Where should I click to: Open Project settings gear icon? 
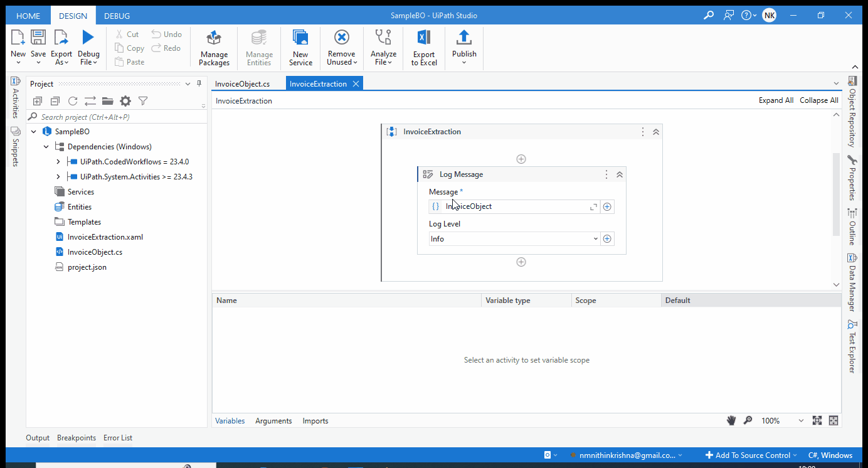125,101
